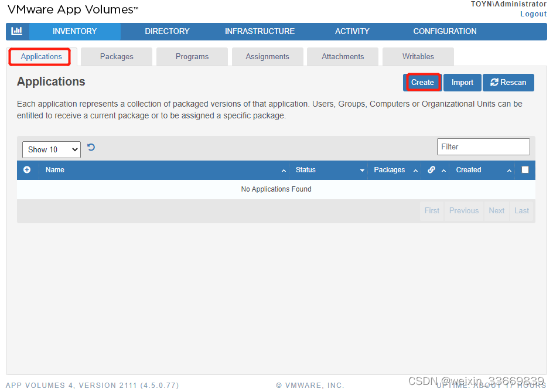Open the INVENTORY menu
Image resolution: width=553 pixels, height=392 pixels.
pos(75,31)
